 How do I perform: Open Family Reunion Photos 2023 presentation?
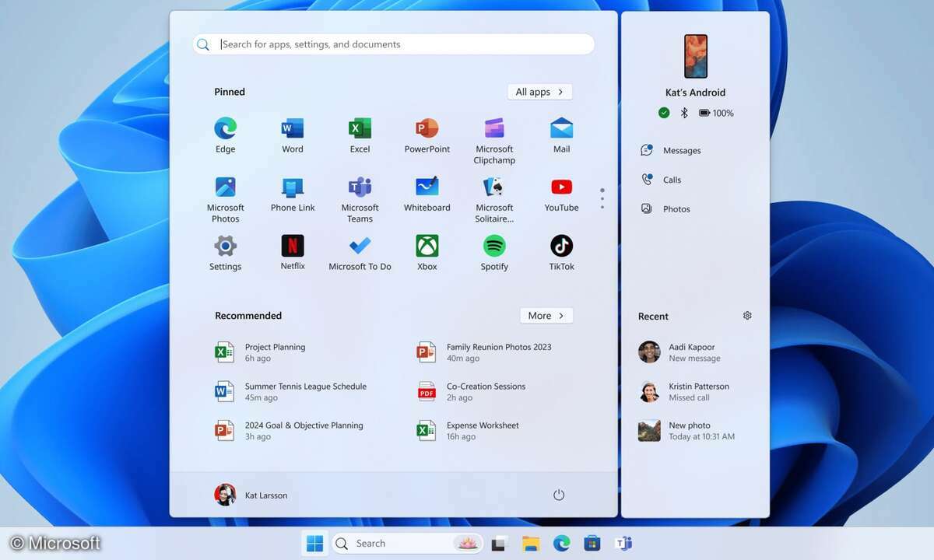click(x=484, y=352)
